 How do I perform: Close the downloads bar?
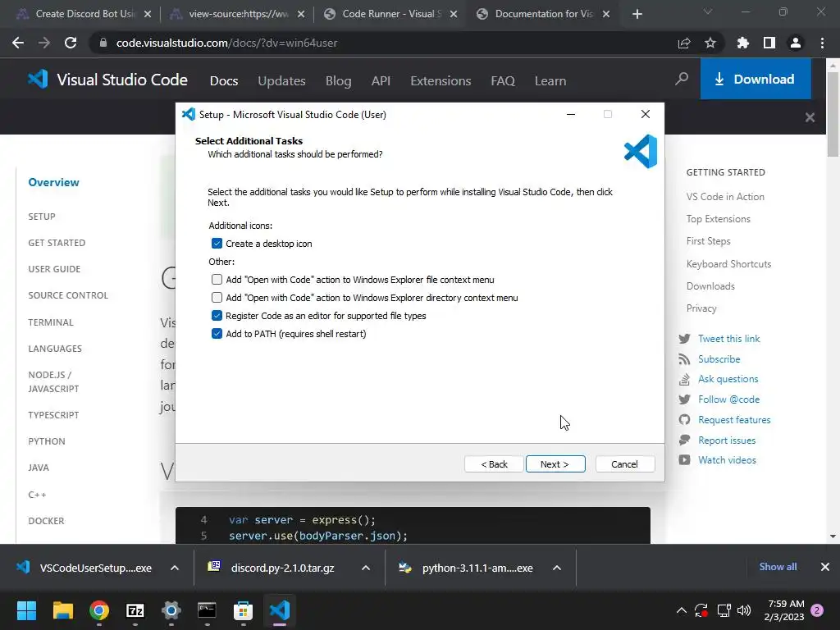[x=825, y=567]
